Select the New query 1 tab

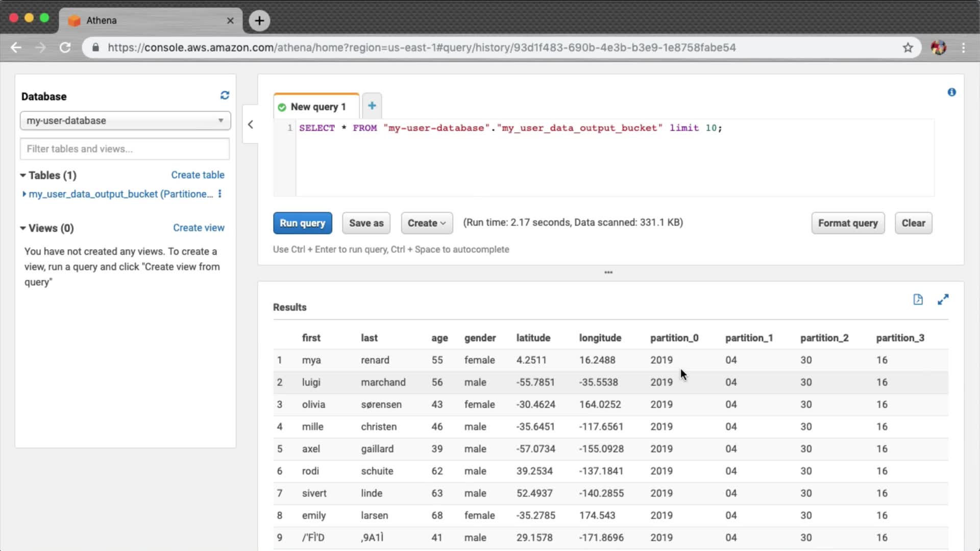tap(316, 107)
